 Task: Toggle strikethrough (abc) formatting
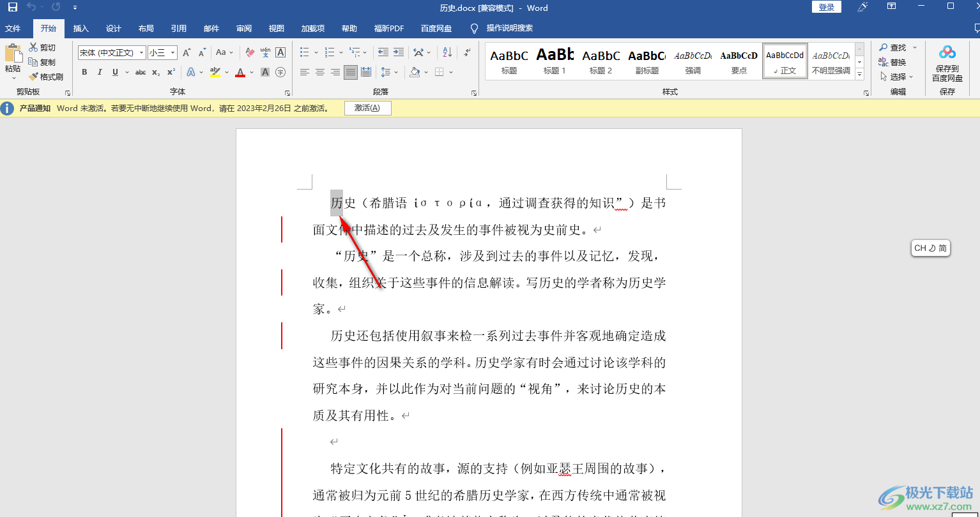[141, 72]
